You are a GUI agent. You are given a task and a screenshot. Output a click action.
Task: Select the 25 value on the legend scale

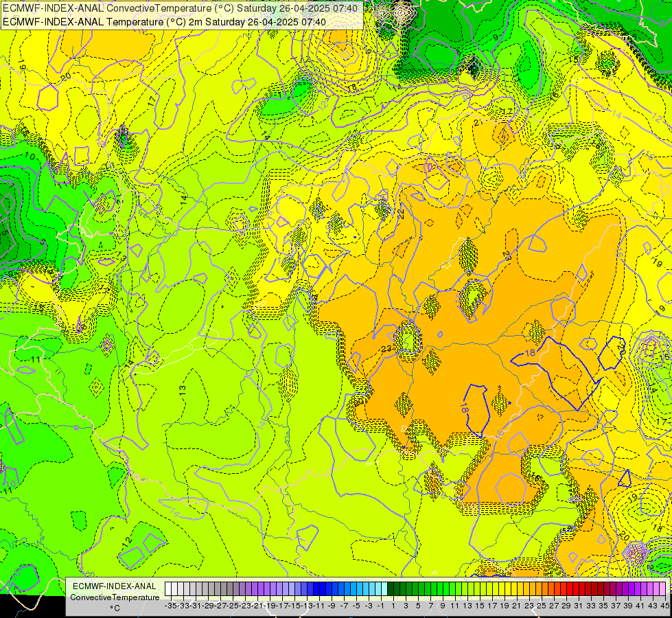542,606
